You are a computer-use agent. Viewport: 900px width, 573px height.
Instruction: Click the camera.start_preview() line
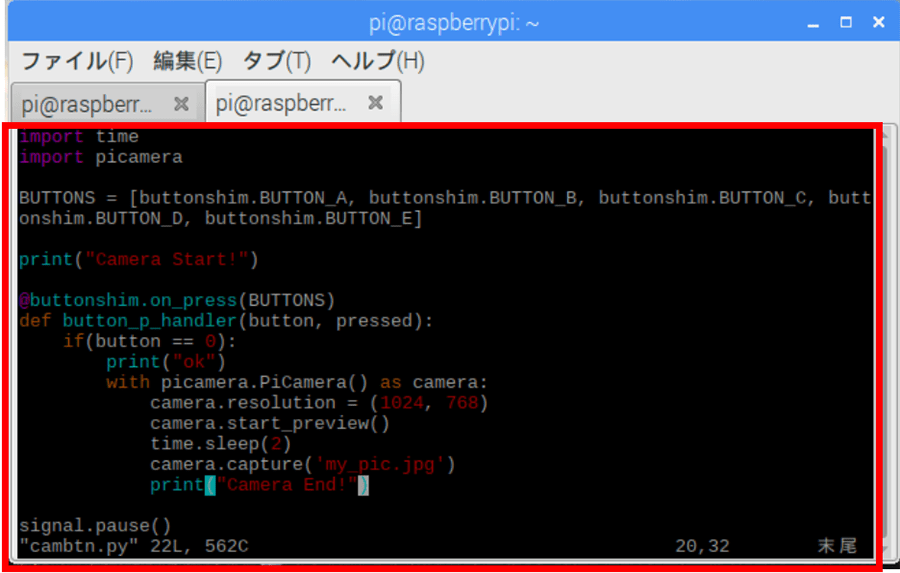[270, 424]
